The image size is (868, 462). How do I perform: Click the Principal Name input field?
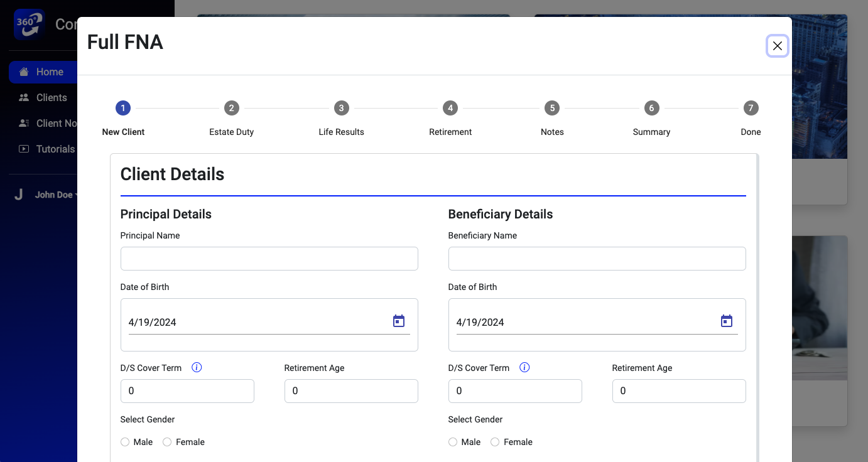point(269,259)
